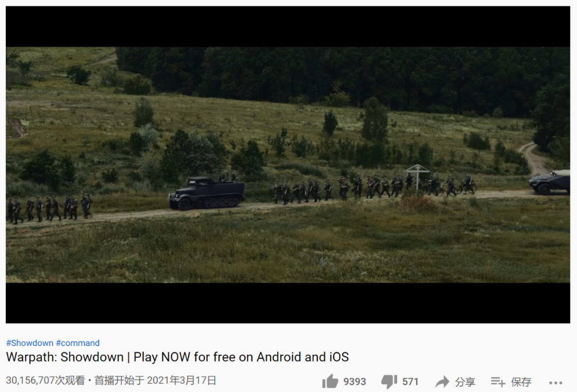Click the 2021年3月17日 premiere date text
This screenshot has height=392, width=577.
pos(182,380)
